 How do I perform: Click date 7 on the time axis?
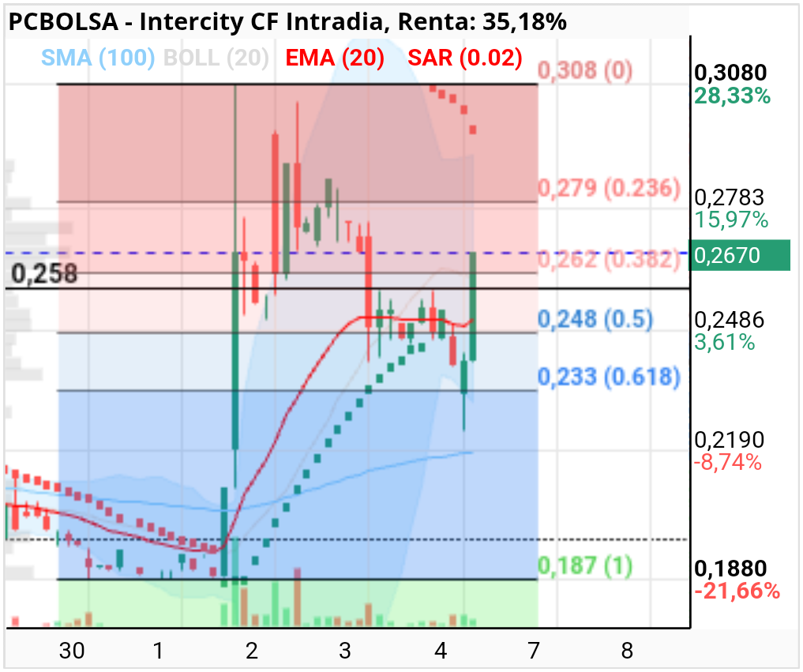[534, 651]
